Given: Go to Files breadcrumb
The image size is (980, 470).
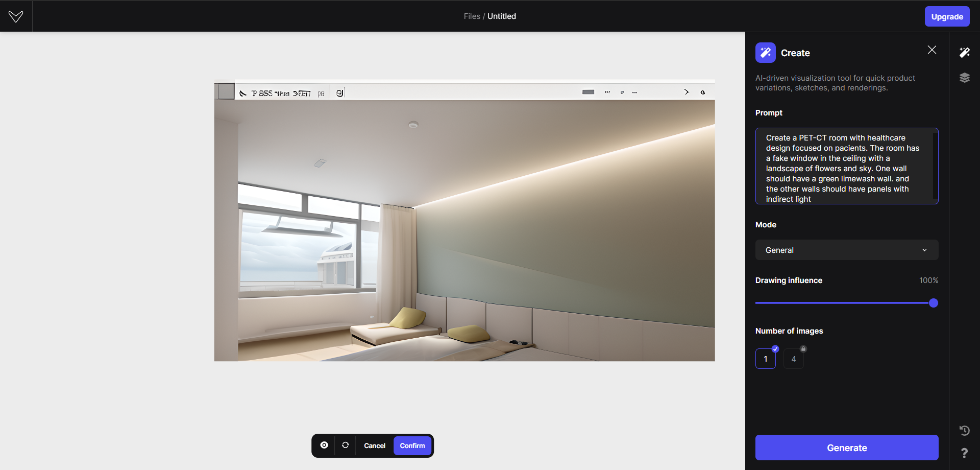Looking at the screenshot, I should 472,16.
